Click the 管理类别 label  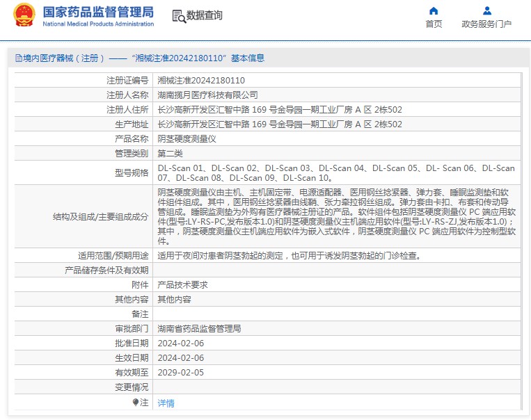[x=132, y=153]
